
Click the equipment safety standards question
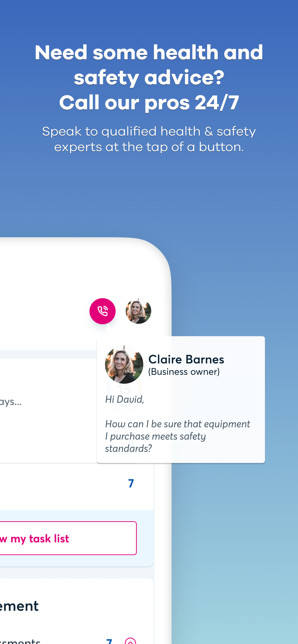pos(177,436)
